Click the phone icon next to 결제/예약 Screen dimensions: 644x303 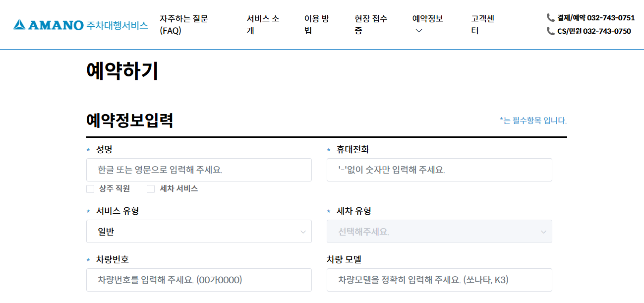(550, 17)
